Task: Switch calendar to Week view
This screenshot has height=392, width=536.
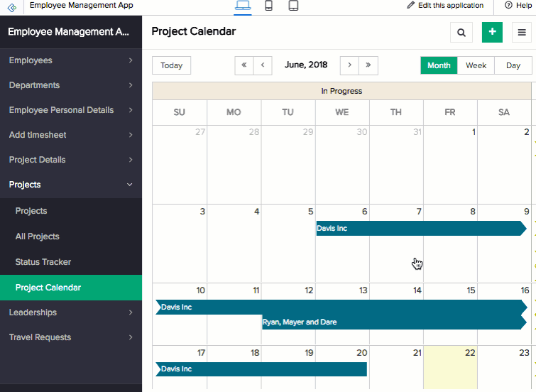Action: coord(476,65)
